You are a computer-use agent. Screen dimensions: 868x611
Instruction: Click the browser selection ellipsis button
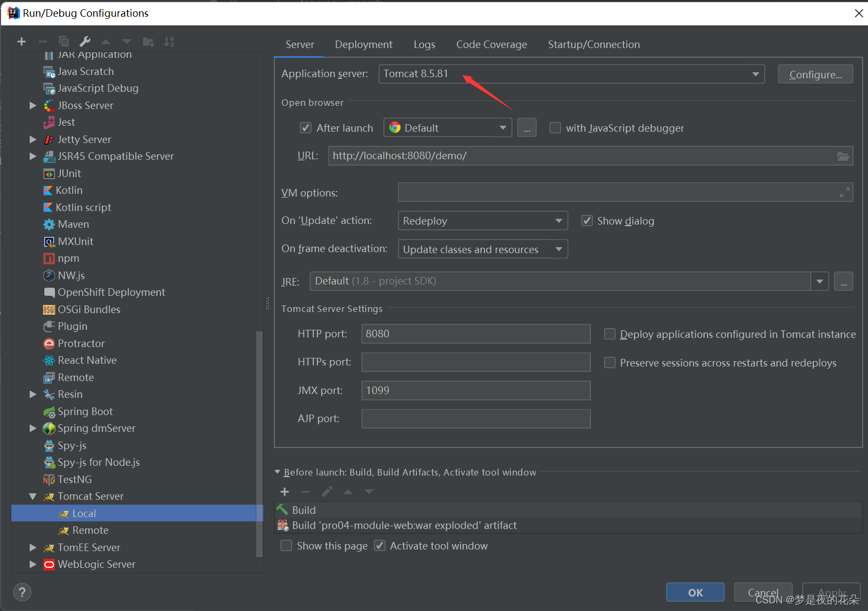527,128
